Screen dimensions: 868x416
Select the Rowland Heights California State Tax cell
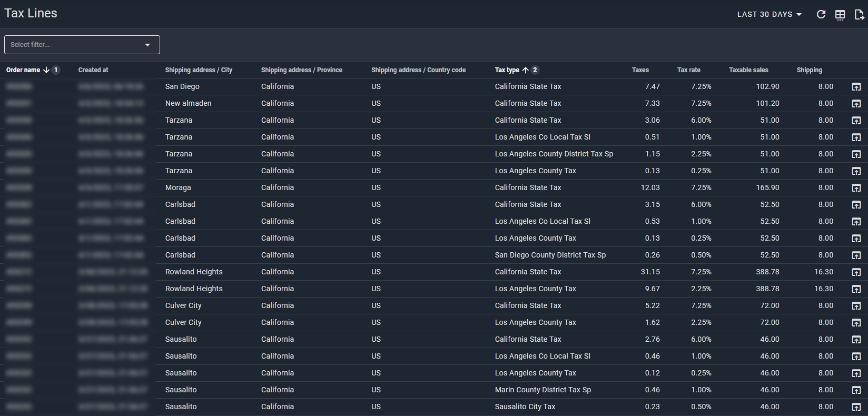528,272
